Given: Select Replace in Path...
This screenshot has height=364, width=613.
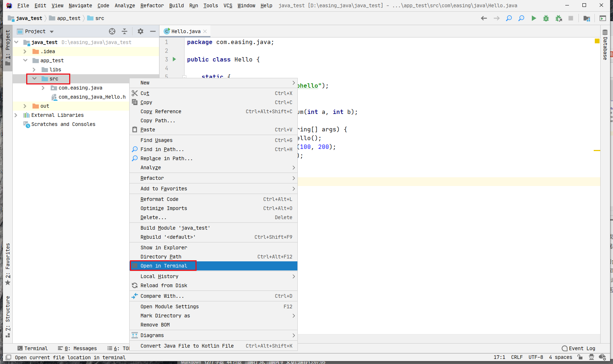Looking at the screenshot, I should (213, 158).
